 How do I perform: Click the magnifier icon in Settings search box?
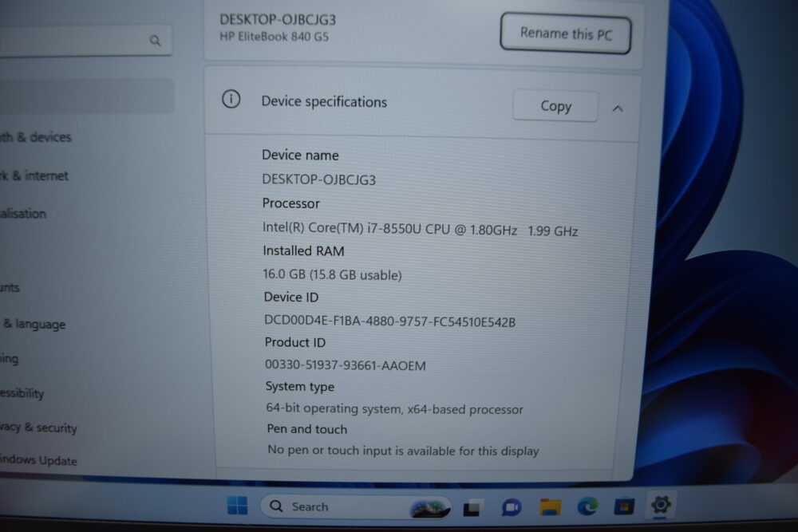click(x=156, y=40)
